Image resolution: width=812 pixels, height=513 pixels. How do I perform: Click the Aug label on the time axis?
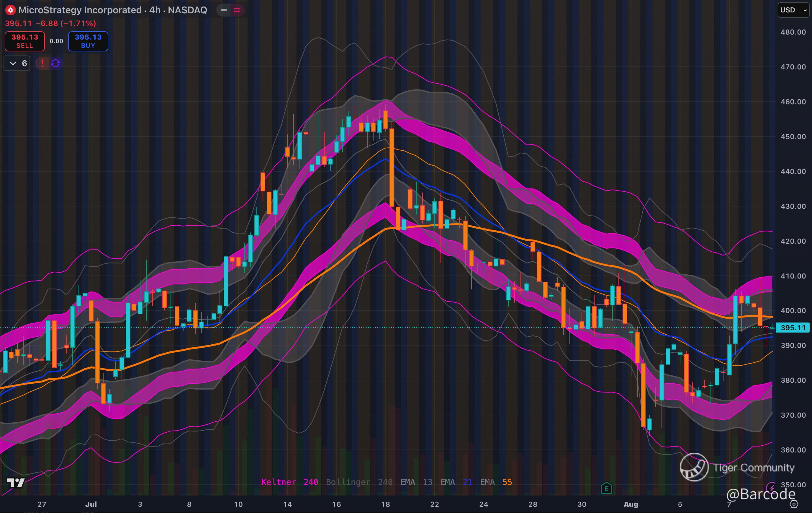click(631, 504)
